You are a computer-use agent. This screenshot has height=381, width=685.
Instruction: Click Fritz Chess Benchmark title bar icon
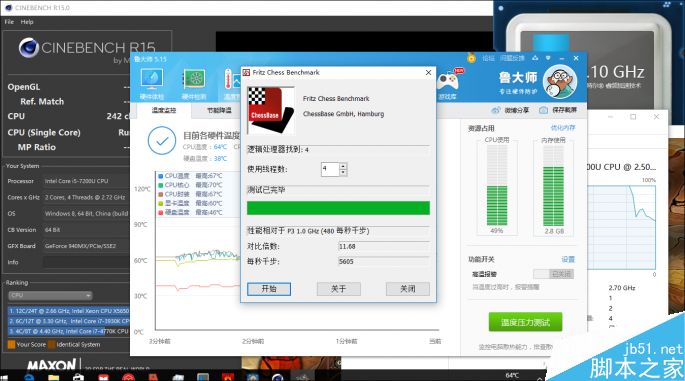[246, 73]
